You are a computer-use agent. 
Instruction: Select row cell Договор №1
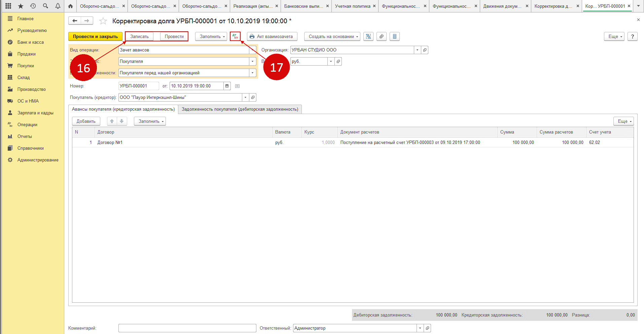[184, 143]
